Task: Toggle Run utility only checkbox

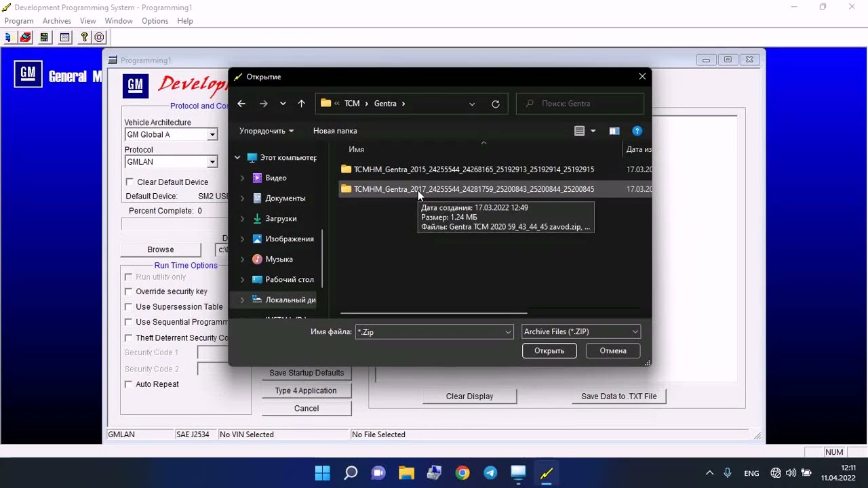Action: [x=128, y=277]
